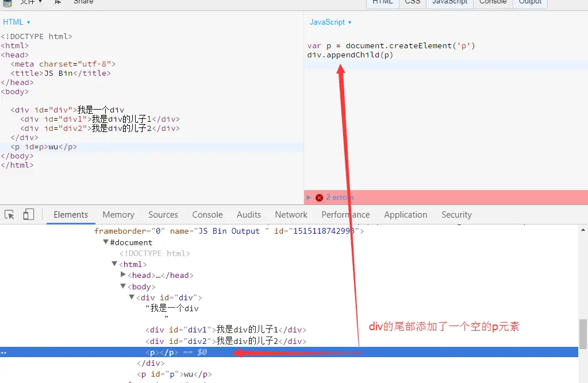Switch to the Sources tab
This screenshot has height=383, width=588.
point(163,215)
